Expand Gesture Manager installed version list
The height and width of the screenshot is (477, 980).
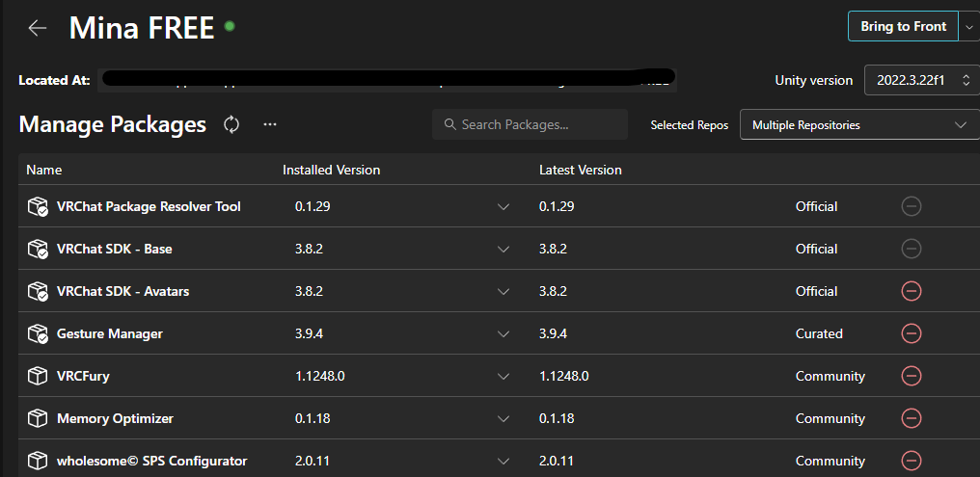coord(504,333)
